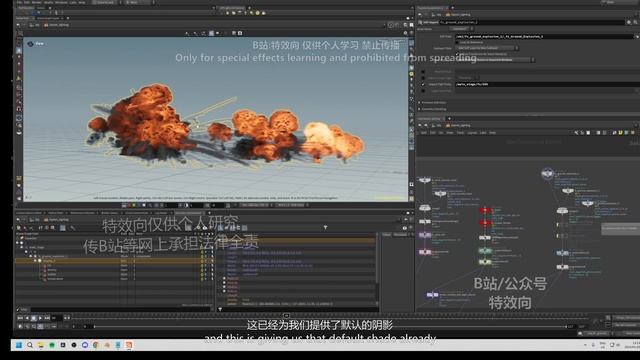Open the network editor Go menu
The image size is (640, 360).
[440, 133]
